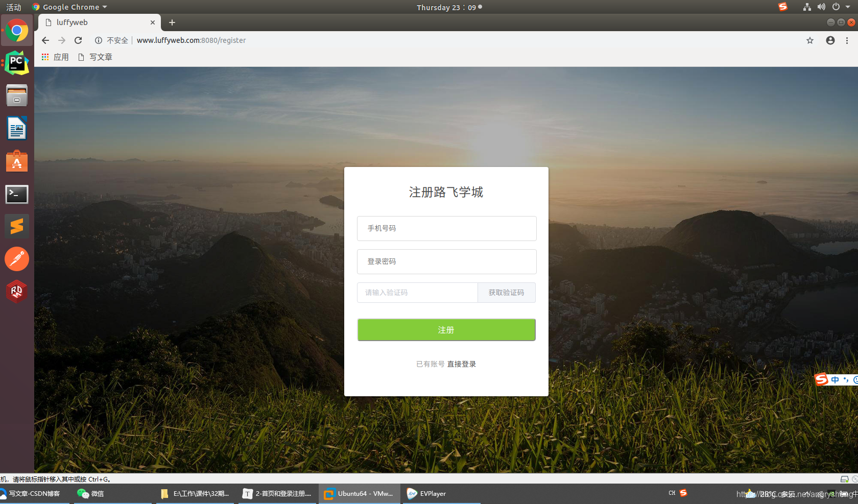Open the volume indicator in top bar

pos(821,7)
